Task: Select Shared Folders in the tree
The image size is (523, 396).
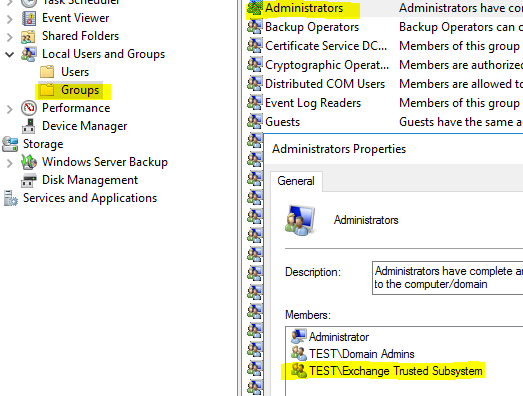Action: 80,36
